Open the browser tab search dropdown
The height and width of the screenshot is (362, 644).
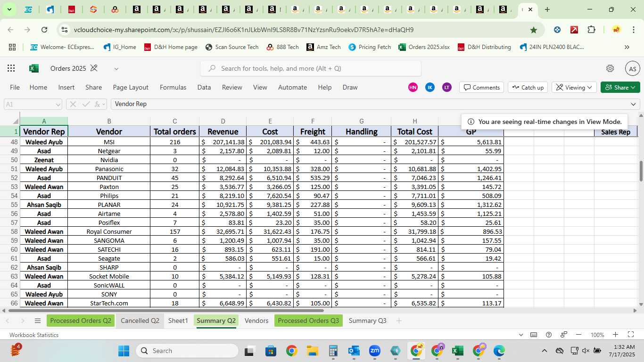click(x=9, y=9)
